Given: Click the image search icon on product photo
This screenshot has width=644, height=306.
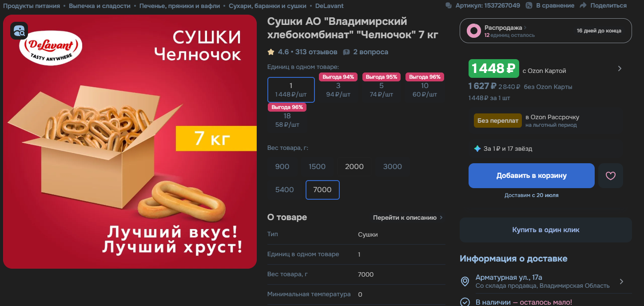Looking at the screenshot, I should (x=19, y=31).
